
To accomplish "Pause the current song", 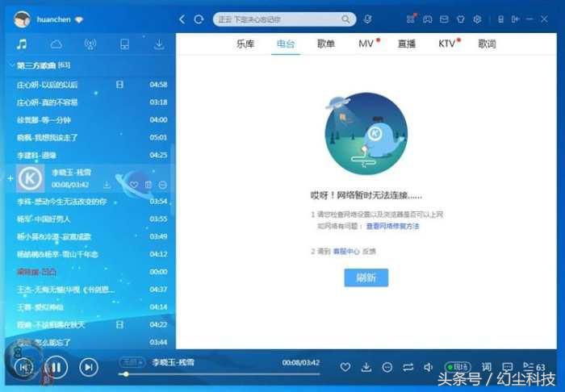I will tap(56, 368).
